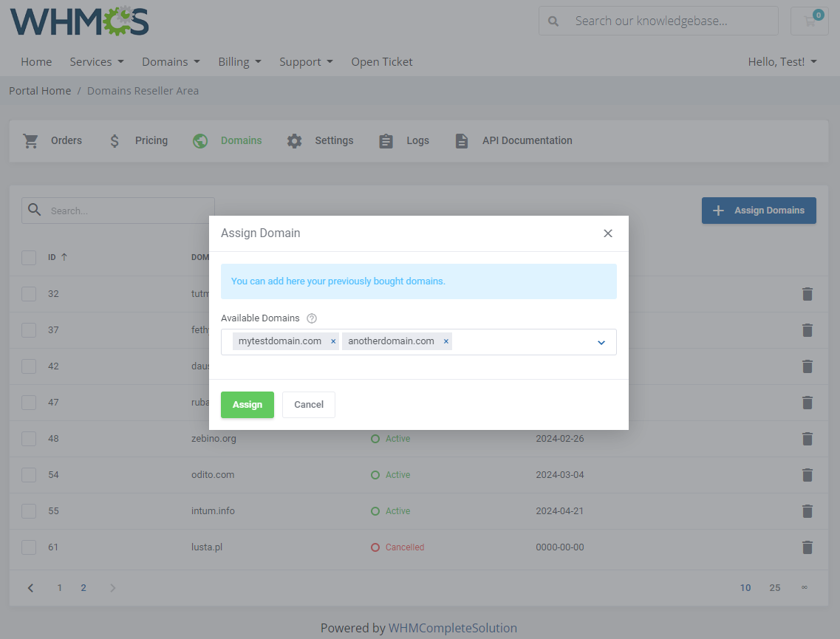Viewport: 840px width, 639px height.
Task: Click the Domains globe icon
Action: 199,140
